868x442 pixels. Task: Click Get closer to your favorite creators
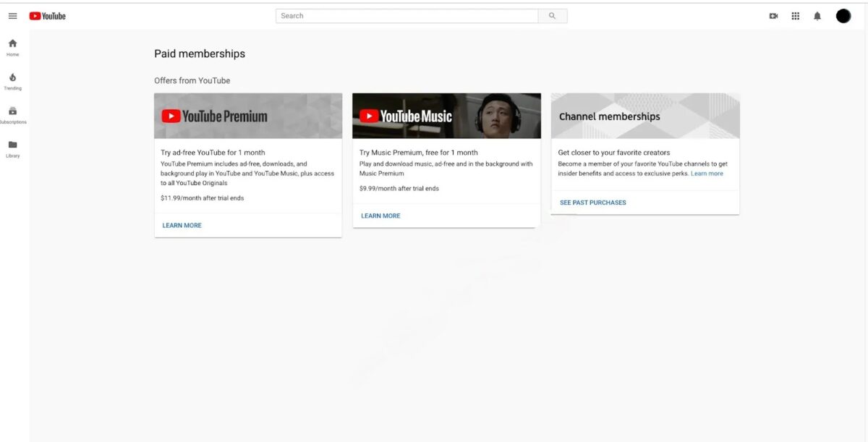click(x=614, y=153)
